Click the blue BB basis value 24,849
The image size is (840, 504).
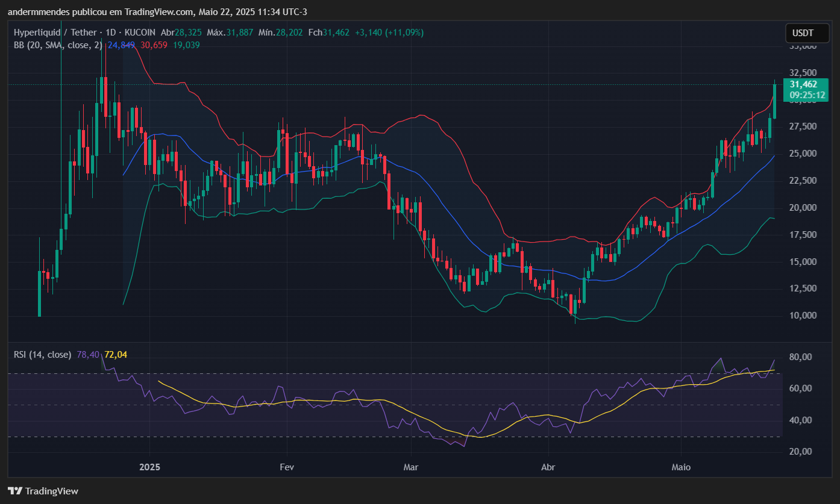(121, 45)
